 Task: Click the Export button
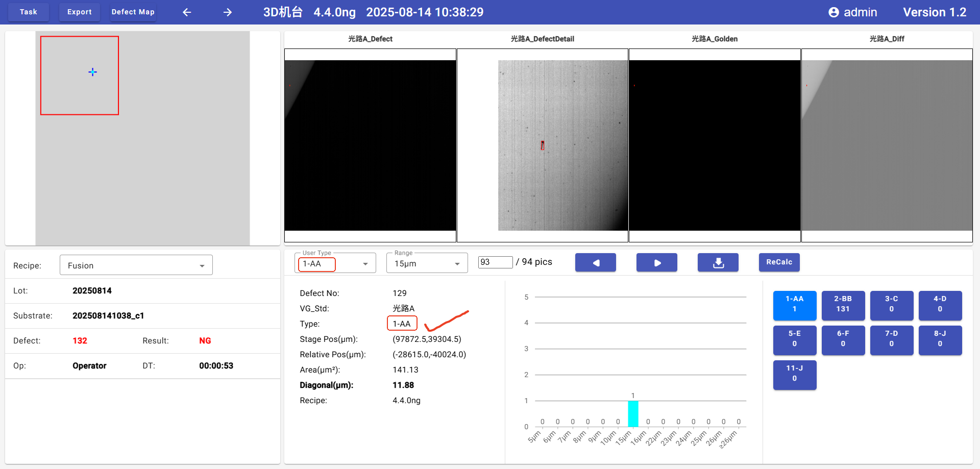tap(80, 12)
